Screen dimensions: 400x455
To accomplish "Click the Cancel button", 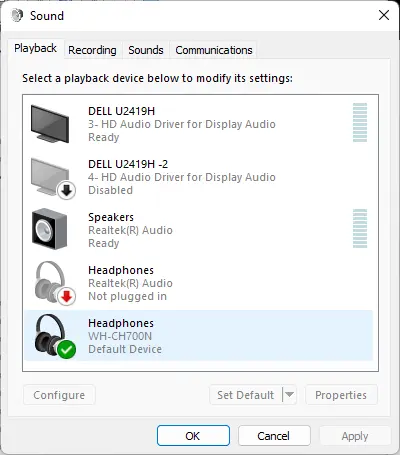I will click(x=274, y=436).
